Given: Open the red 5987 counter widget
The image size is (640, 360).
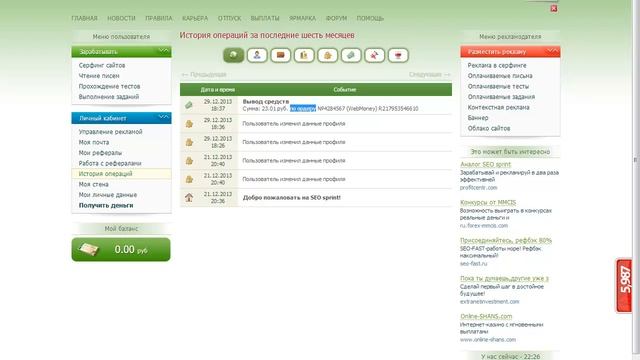Looking at the screenshot, I should [x=624, y=286].
